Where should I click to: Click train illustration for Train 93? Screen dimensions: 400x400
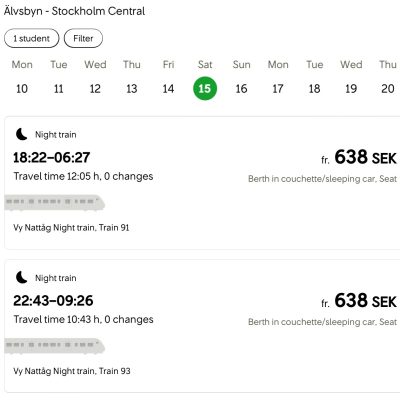(55, 346)
